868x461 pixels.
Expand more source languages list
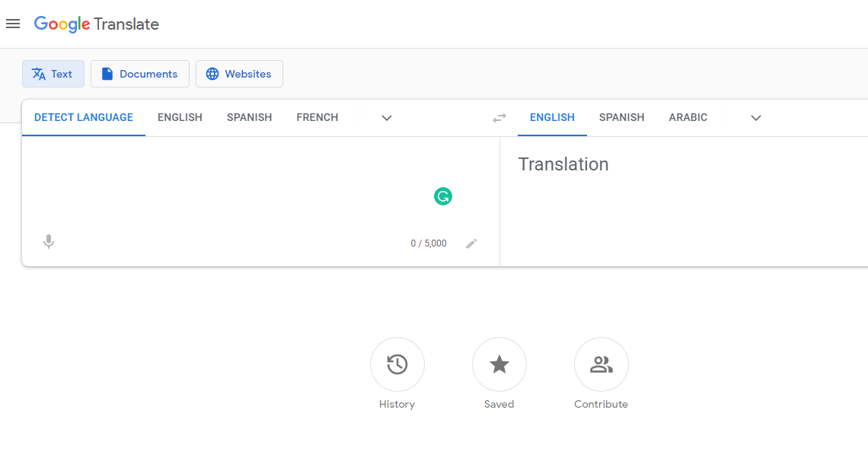point(387,118)
